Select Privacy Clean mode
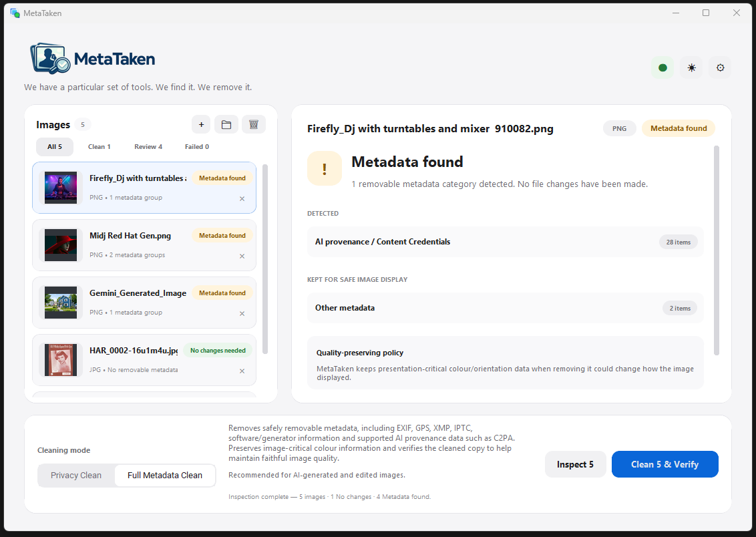Screen dimensions: 756x537 click(x=76, y=476)
